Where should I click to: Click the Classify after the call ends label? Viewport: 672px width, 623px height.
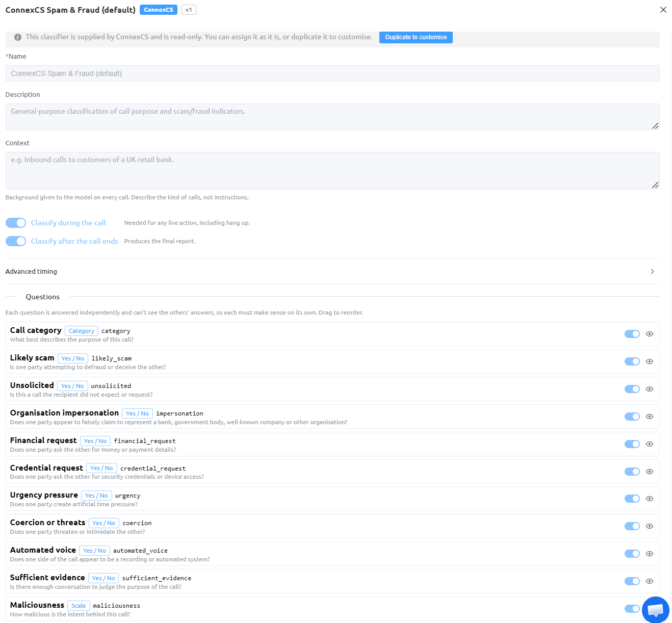(x=74, y=241)
